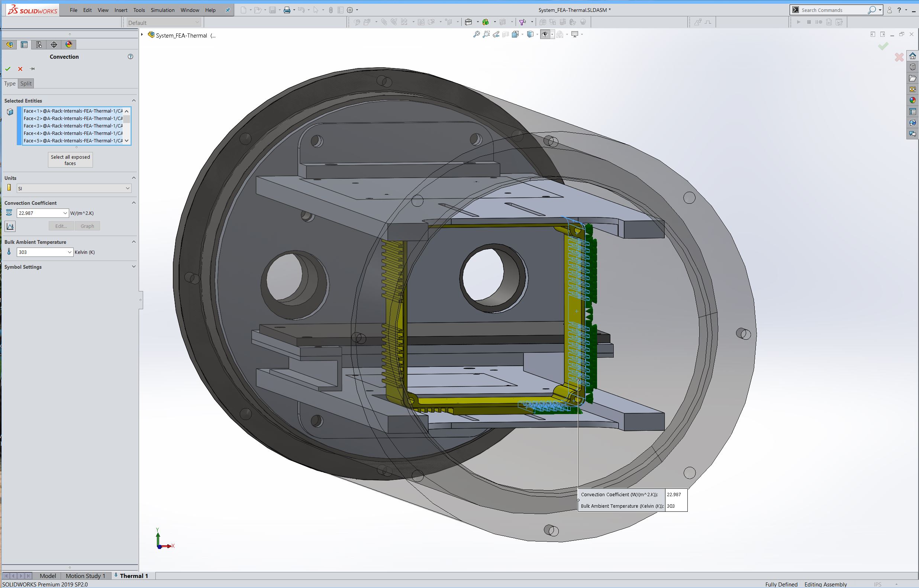Viewport: 919px width, 588px height.
Task: Open the convection coefficient value dropdown
Action: [x=65, y=213]
